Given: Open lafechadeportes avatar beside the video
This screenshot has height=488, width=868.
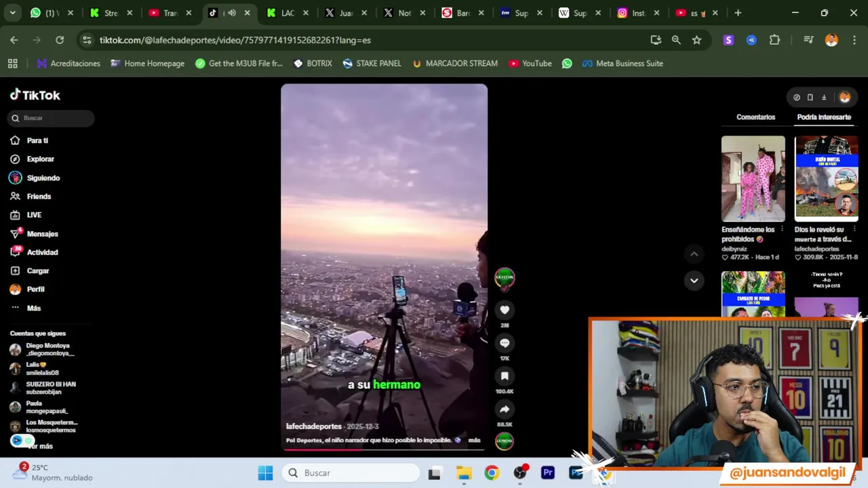Looking at the screenshot, I should [505, 277].
